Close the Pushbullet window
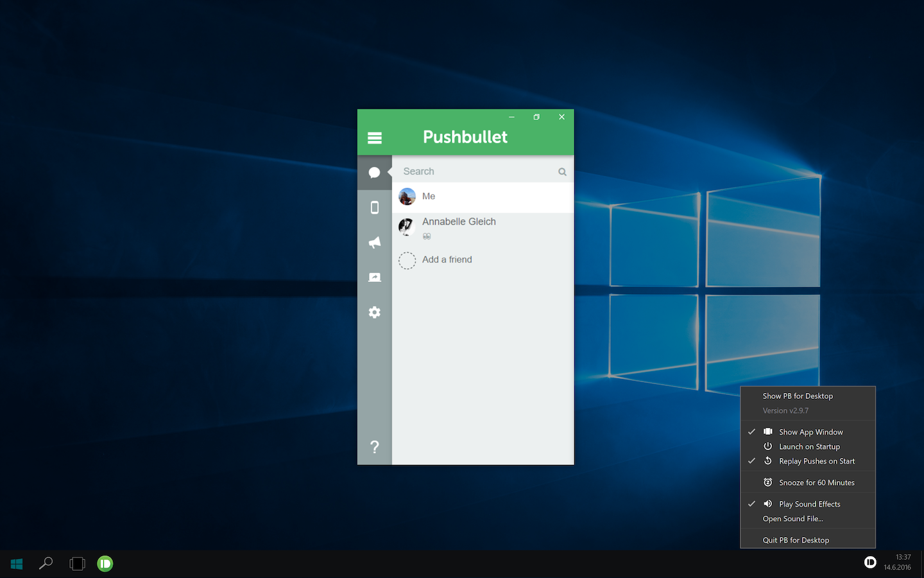This screenshot has width=924, height=578. (561, 117)
